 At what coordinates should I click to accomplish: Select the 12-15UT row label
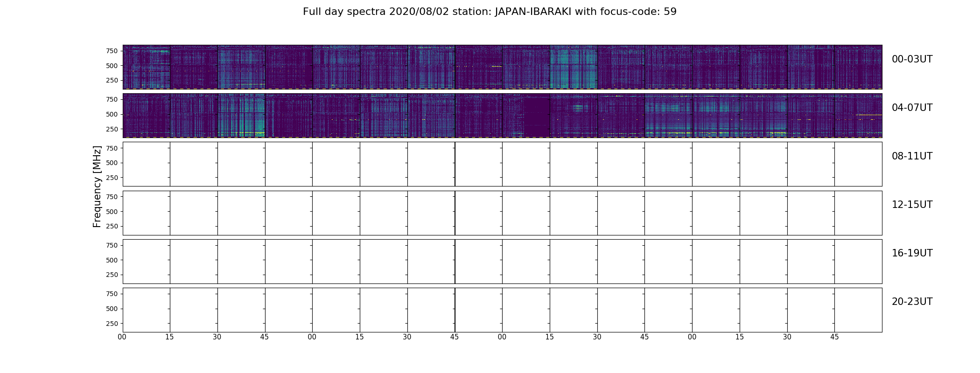coord(912,205)
